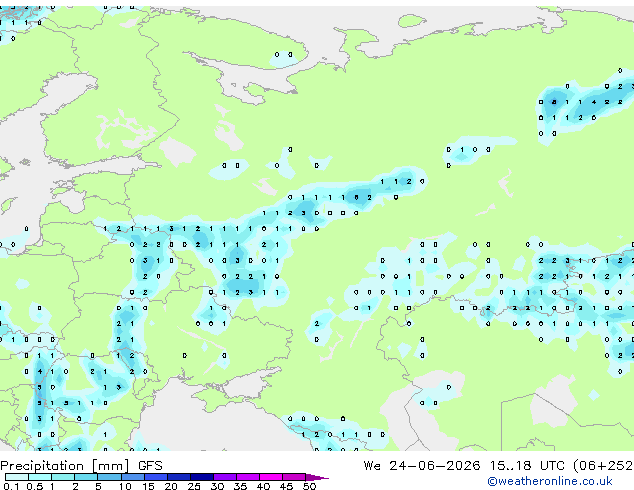Click the legend label '45'
The height and width of the screenshot is (490, 634).
click(x=286, y=486)
